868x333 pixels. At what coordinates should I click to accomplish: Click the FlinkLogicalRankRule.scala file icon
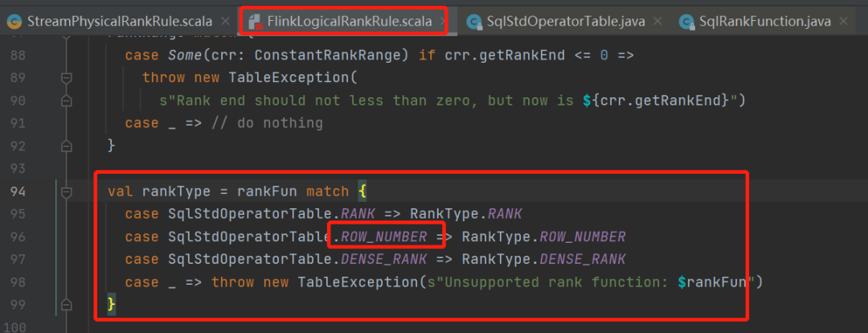click(256, 23)
